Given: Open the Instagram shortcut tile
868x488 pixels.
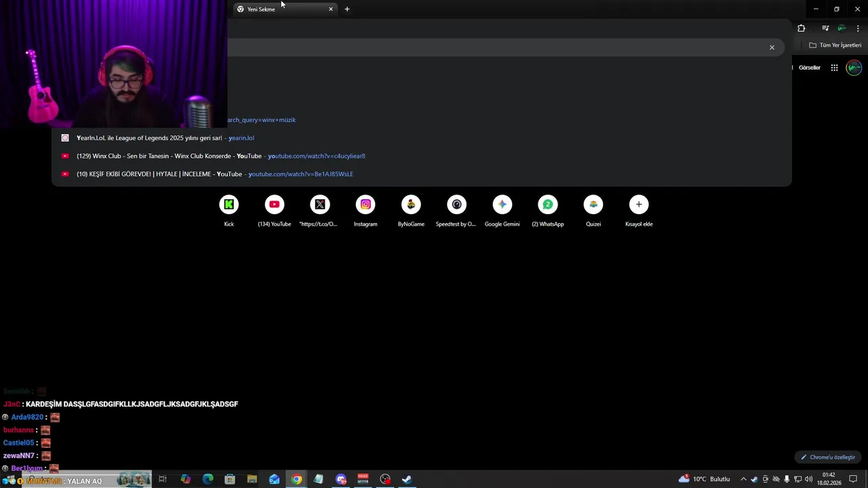Looking at the screenshot, I should [366, 211].
